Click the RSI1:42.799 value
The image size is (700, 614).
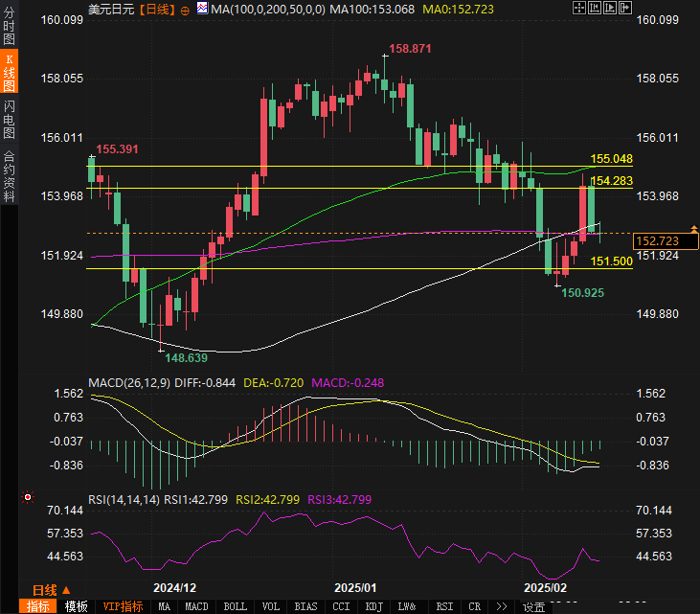click(195, 499)
